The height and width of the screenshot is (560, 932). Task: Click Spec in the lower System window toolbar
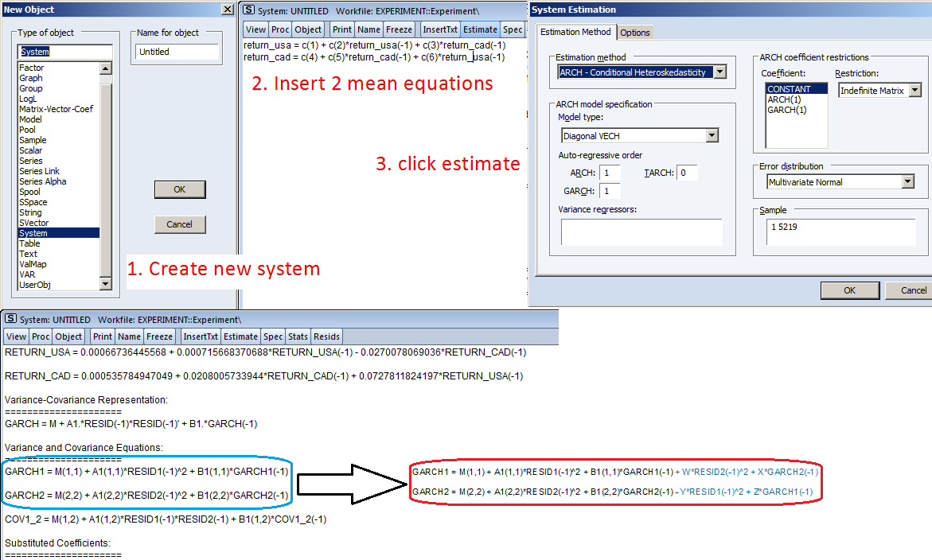coord(273,336)
